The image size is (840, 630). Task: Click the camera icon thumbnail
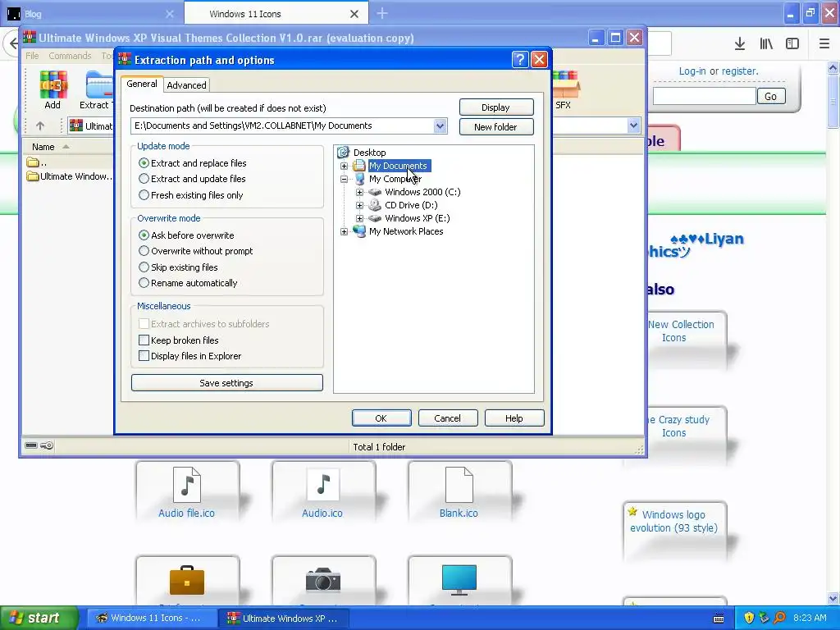tap(322, 580)
